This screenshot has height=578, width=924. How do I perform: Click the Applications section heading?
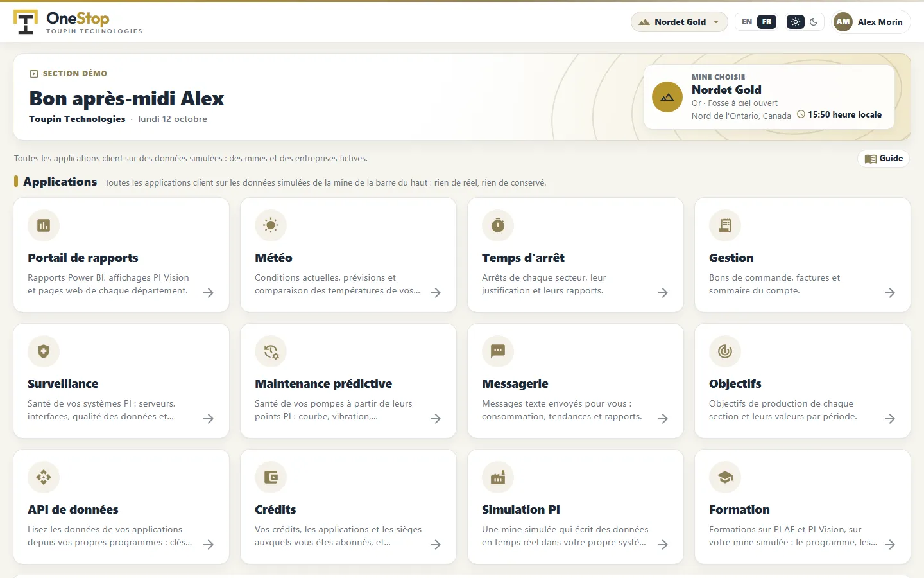click(x=60, y=182)
